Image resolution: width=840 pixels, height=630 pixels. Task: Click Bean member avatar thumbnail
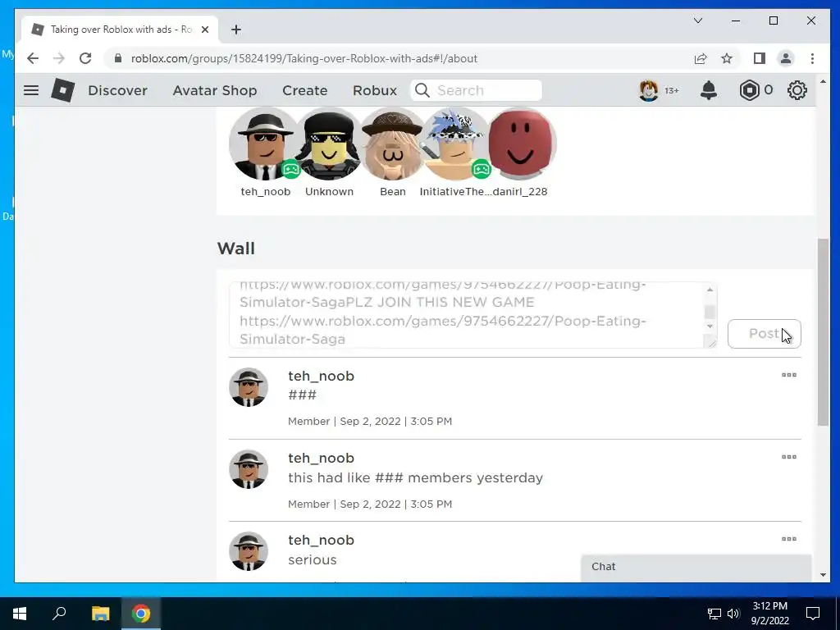[392, 144]
